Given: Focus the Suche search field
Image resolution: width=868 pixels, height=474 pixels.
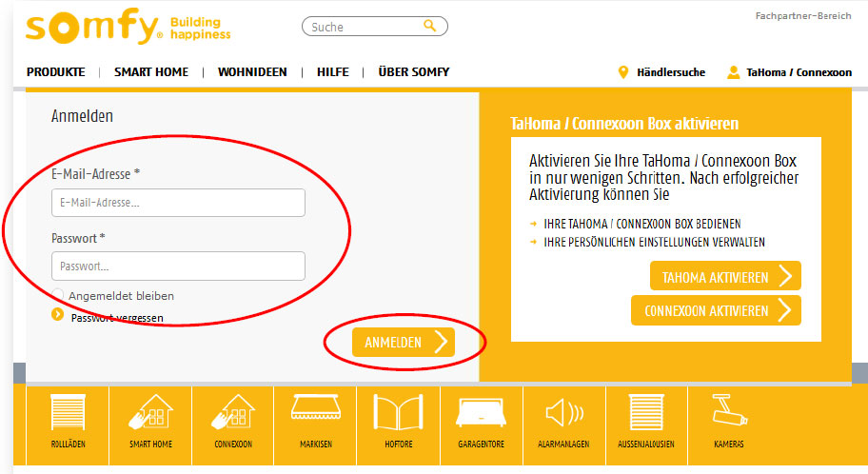Looking at the screenshot, I should [375, 26].
